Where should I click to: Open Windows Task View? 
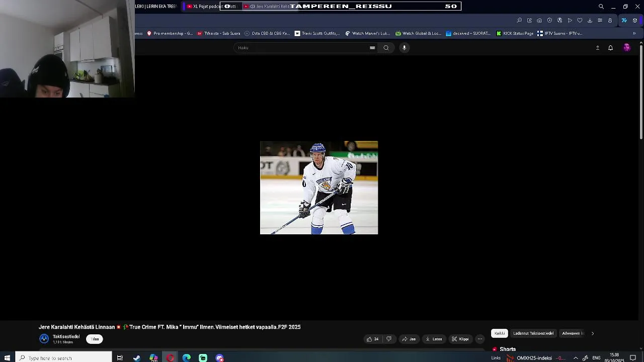(120, 358)
